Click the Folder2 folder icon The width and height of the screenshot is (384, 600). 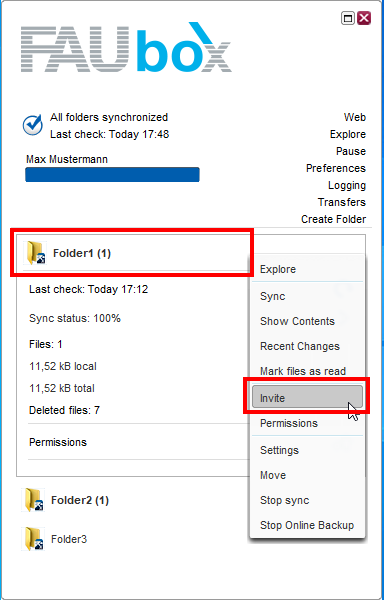pos(33,500)
